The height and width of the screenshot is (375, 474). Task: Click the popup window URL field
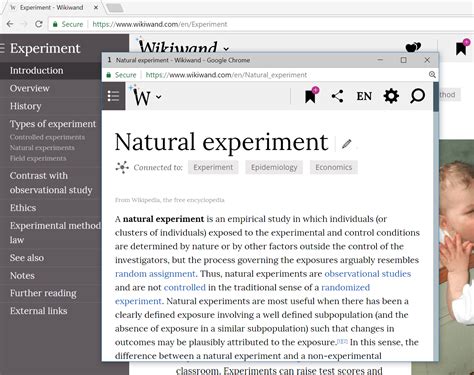click(x=226, y=75)
